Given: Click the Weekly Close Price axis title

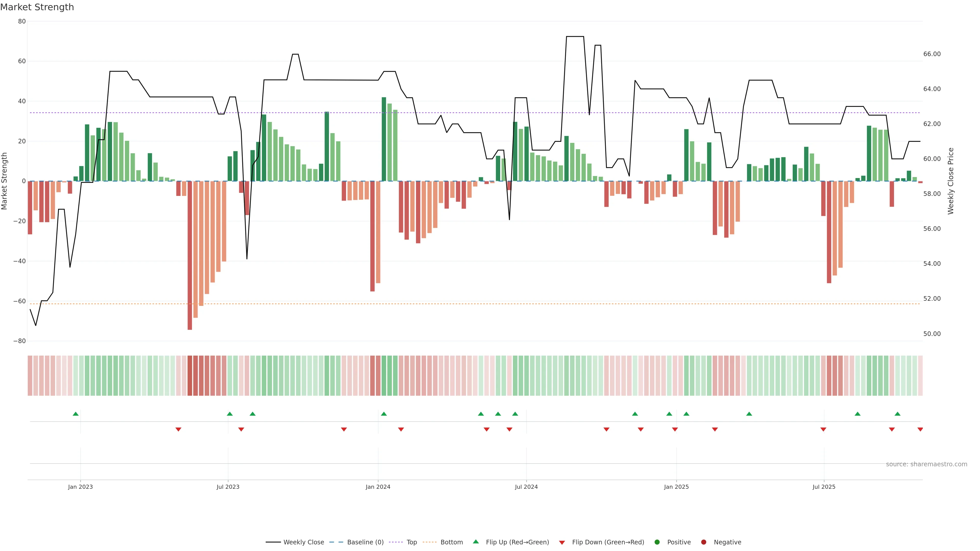Looking at the screenshot, I should tap(951, 181).
